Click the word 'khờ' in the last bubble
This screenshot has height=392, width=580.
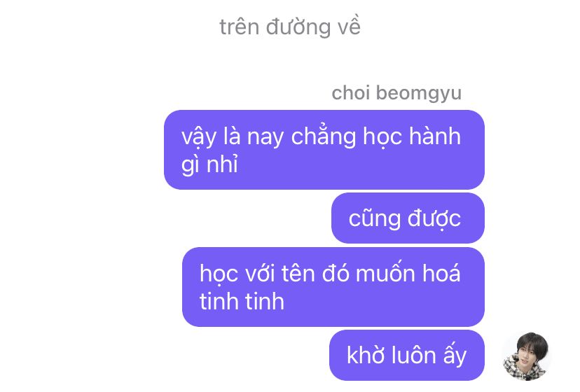366,354
